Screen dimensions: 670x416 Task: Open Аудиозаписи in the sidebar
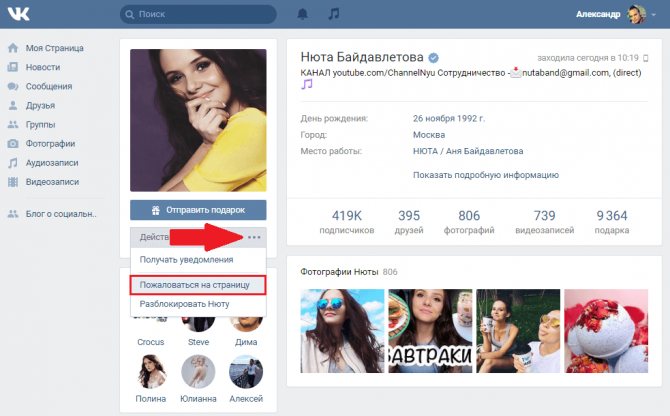52,163
